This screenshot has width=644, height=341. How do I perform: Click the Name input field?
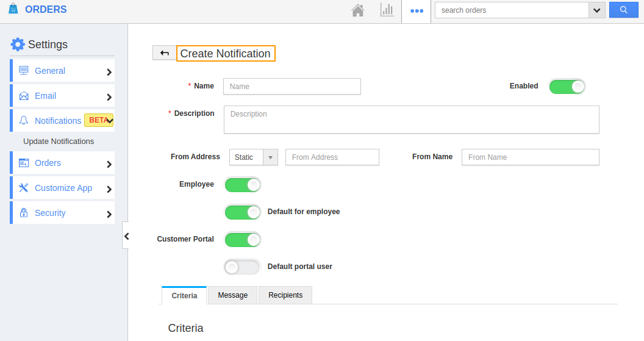(292, 87)
